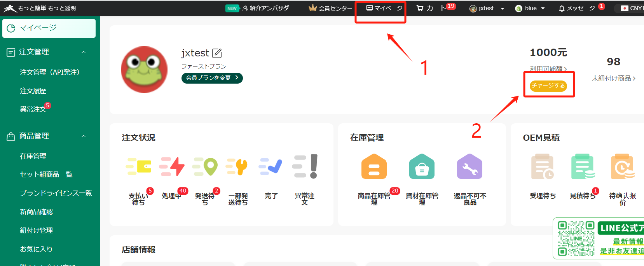Image resolution: width=644 pixels, height=266 pixels.
Task: Select マイページ in left sidebar
Action: pyautogui.click(x=49, y=28)
